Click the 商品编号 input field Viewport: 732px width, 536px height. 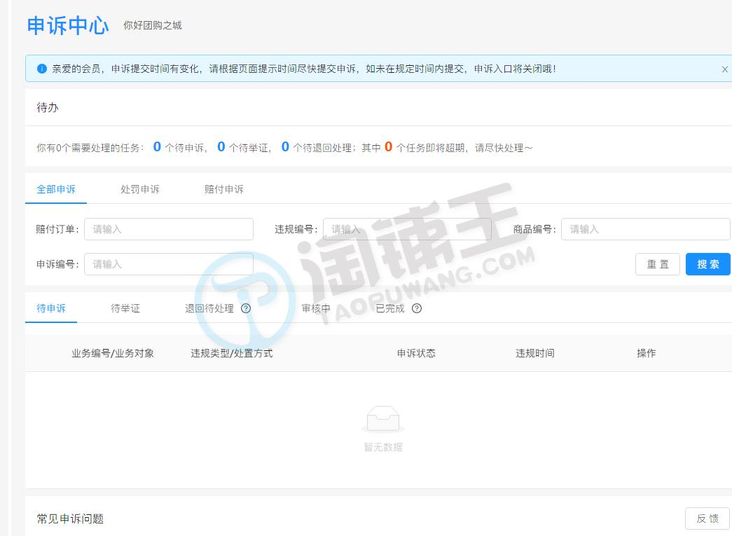tap(646, 229)
